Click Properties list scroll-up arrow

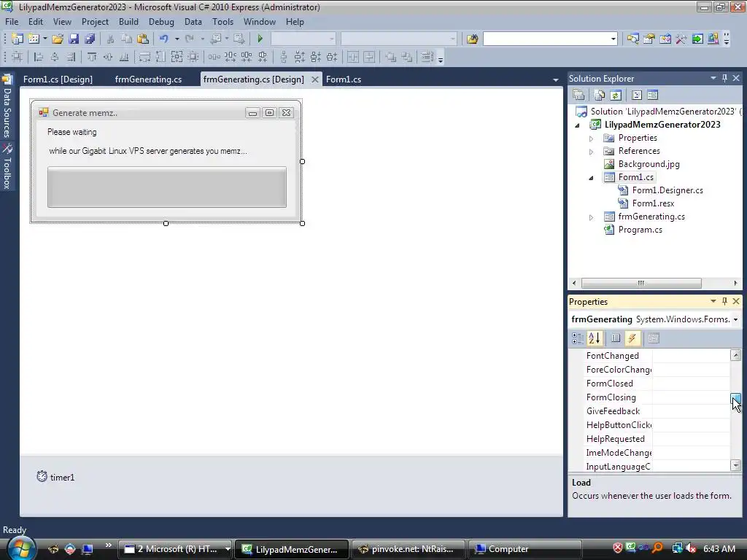736,355
